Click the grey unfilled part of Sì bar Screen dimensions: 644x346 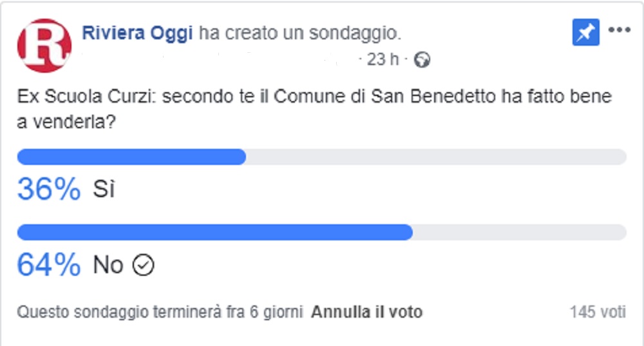coord(436,157)
